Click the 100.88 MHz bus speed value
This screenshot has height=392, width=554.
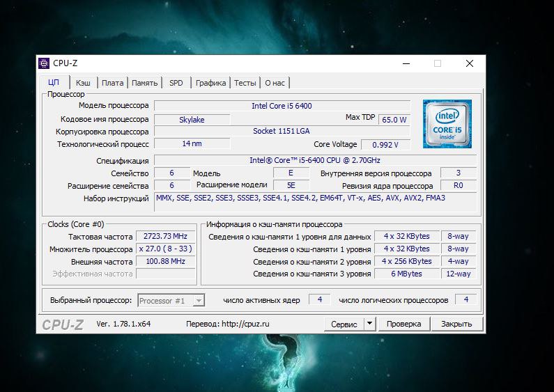pos(165,261)
